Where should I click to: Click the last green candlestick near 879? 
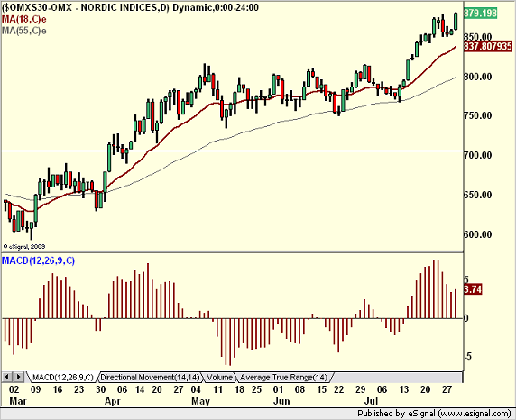(456, 22)
